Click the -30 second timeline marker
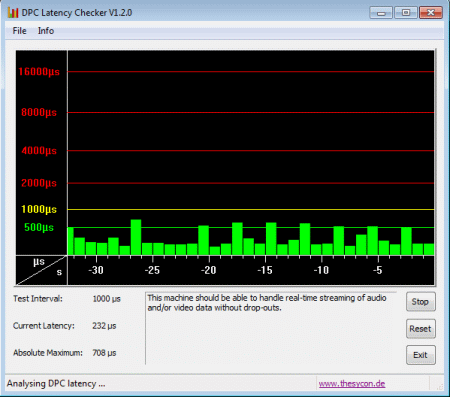The image size is (450, 397). click(96, 270)
